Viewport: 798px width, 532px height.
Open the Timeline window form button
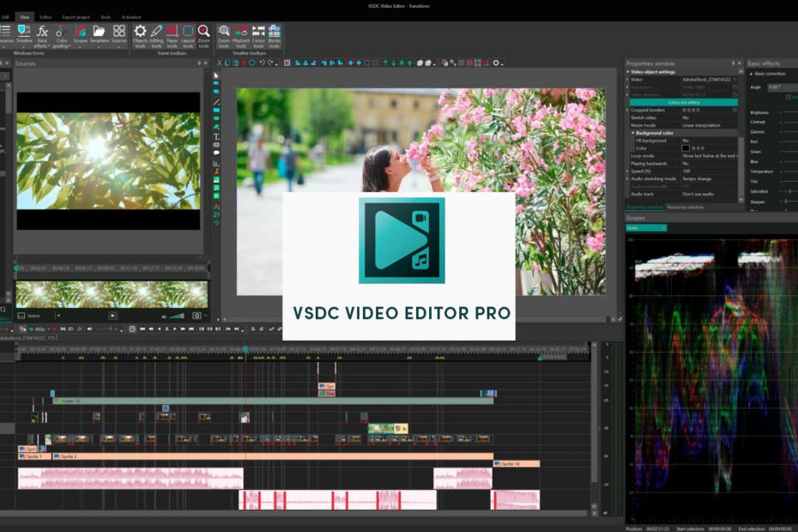coord(24,34)
